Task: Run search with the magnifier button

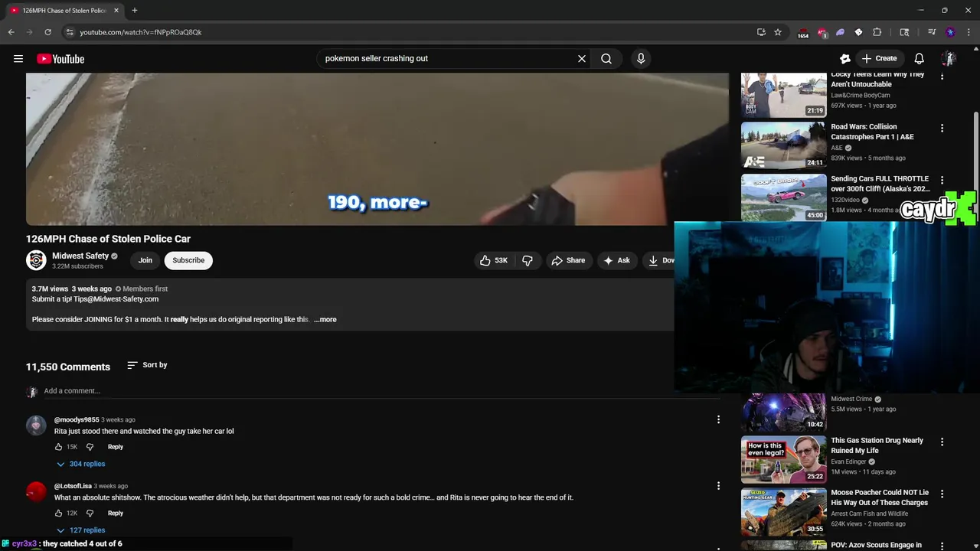Action: [606, 58]
